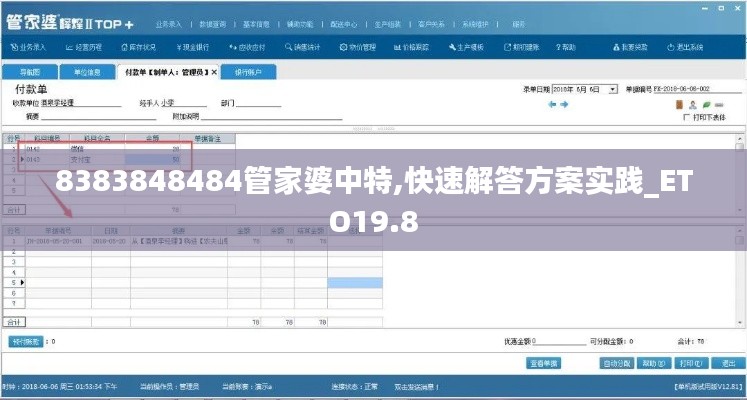Open 销售统计 with the magnifier icon
The height and width of the screenshot is (400, 747).
pyautogui.click(x=303, y=48)
